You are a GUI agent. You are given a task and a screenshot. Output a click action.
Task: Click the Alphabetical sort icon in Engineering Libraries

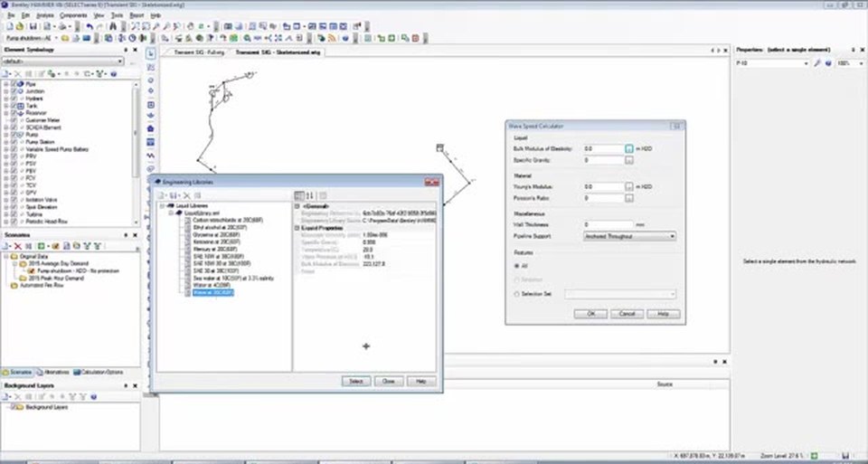click(309, 195)
